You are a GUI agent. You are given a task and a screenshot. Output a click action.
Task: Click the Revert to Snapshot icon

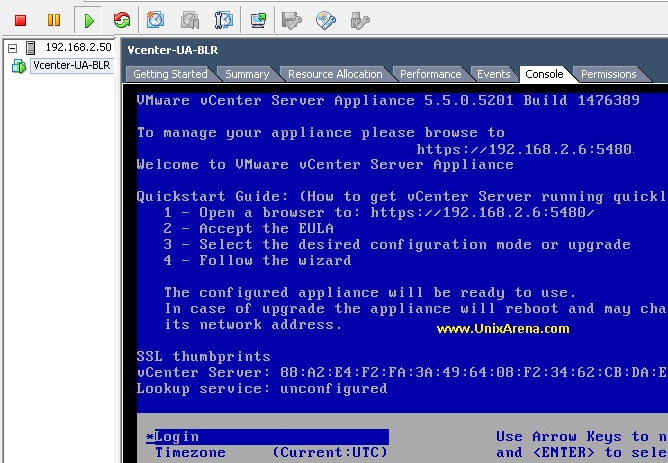190,20
